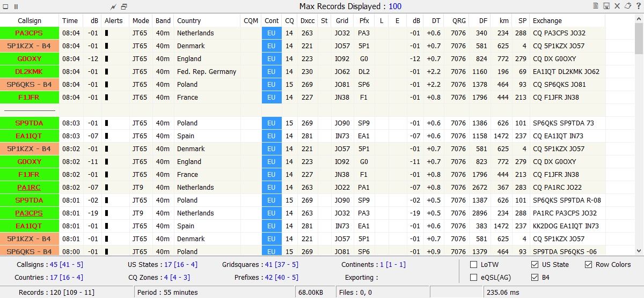Open help with the question mark icon
This screenshot has height=298, width=644.
point(638,6)
